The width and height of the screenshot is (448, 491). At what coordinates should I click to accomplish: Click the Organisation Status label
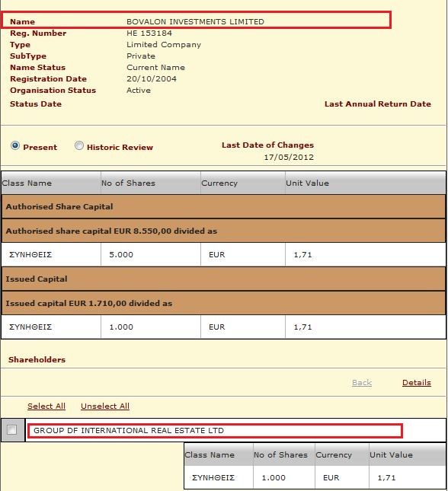(x=53, y=91)
